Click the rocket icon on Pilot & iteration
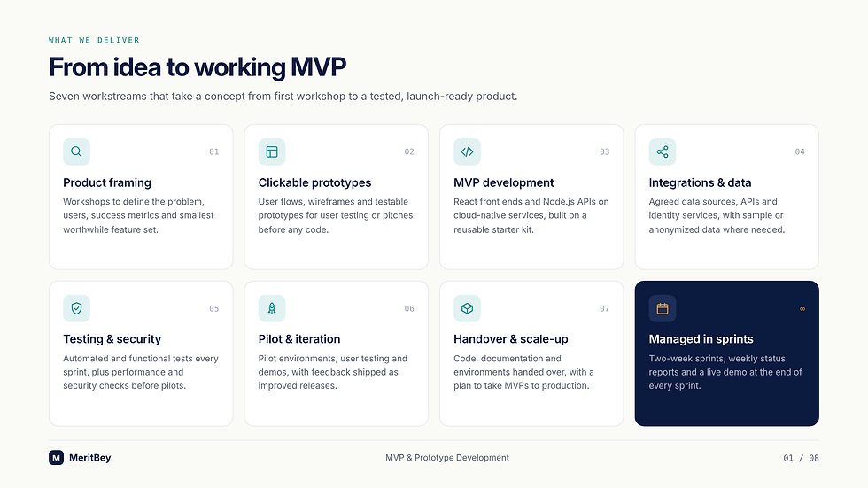Image resolution: width=868 pixels, height=488 pixels. [x=272, y=308]
